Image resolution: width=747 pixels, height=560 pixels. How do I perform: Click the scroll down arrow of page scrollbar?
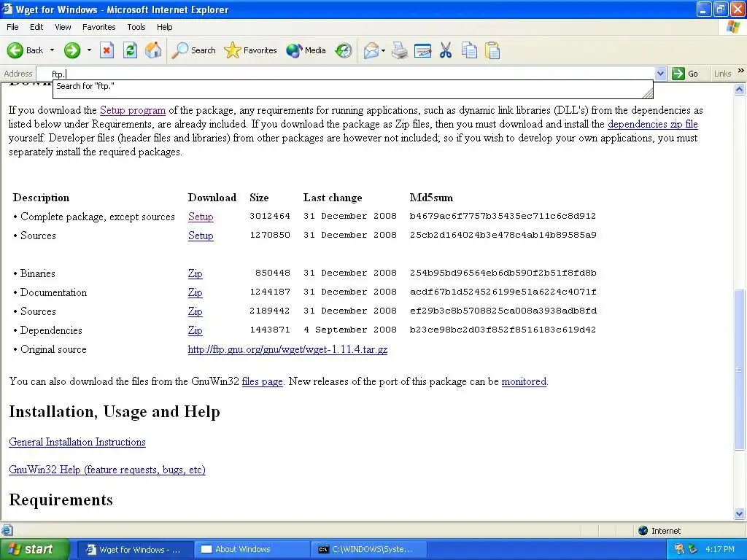[x=740, y=513]
